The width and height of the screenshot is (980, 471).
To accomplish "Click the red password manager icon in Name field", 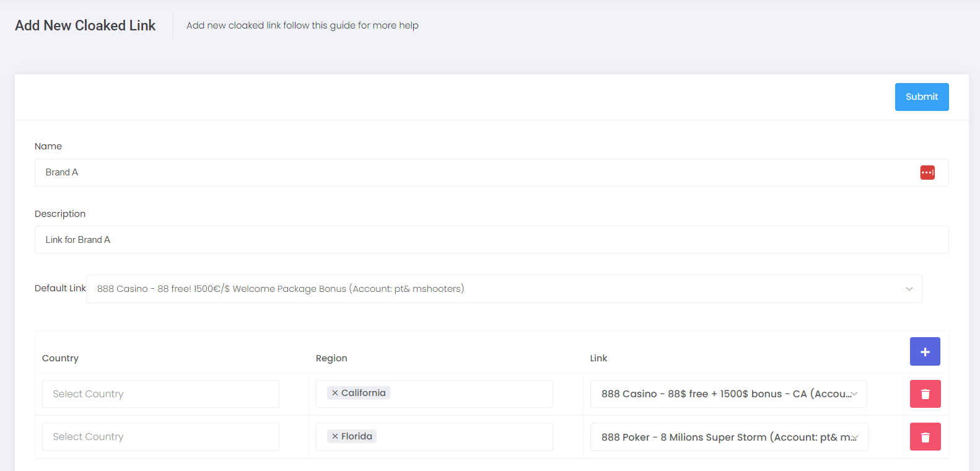I will coord(927,172).
